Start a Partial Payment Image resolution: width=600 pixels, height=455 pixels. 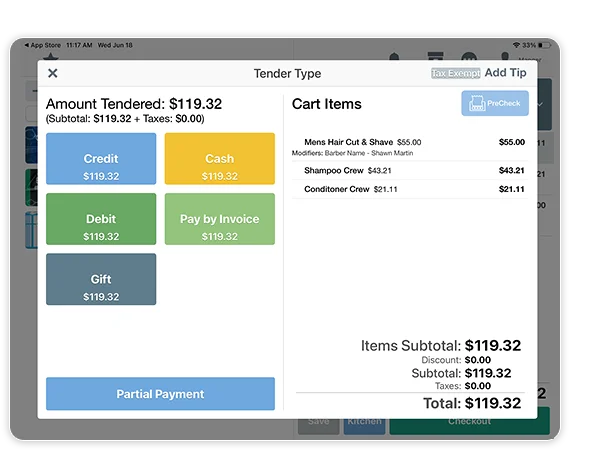click(160, 394)
